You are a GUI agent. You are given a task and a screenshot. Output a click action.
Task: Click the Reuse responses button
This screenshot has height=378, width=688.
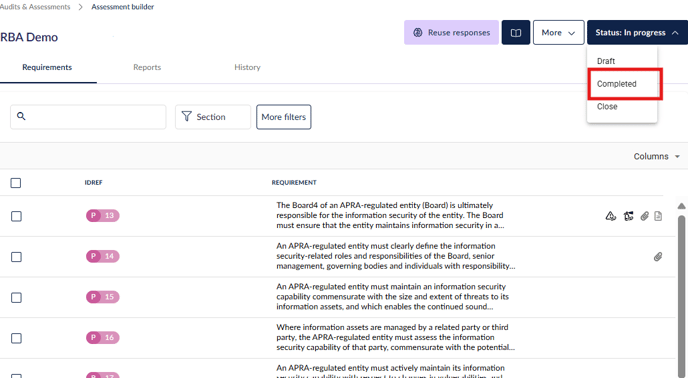451,32
